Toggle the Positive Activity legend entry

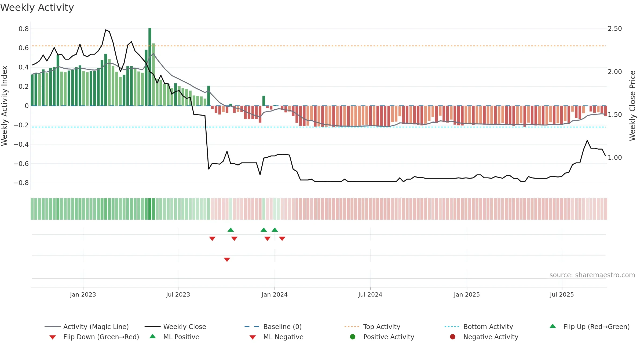[382, 337]
